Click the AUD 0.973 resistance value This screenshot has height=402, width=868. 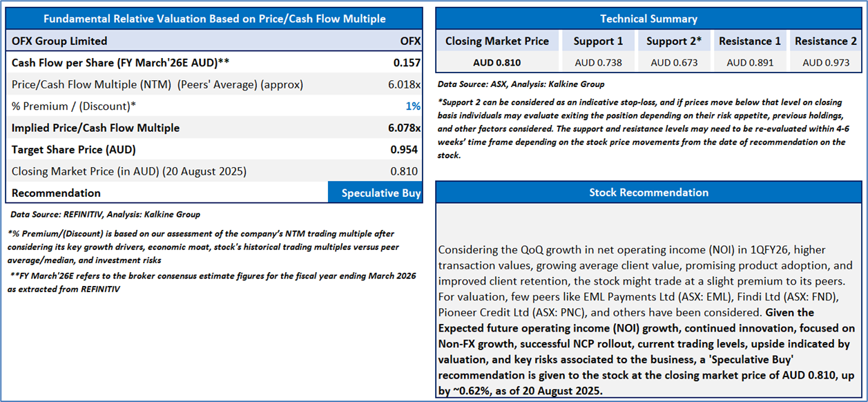(826, 63)
